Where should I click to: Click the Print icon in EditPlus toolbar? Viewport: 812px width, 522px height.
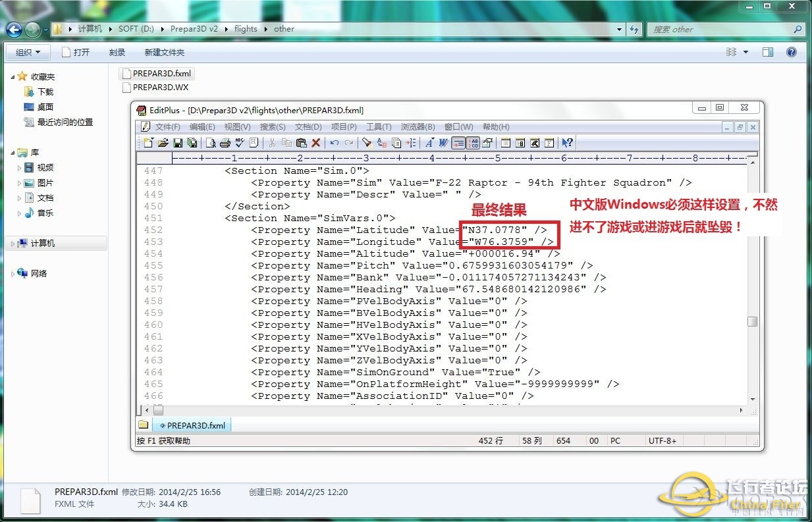pyautogui.click(x=225, y=143)
